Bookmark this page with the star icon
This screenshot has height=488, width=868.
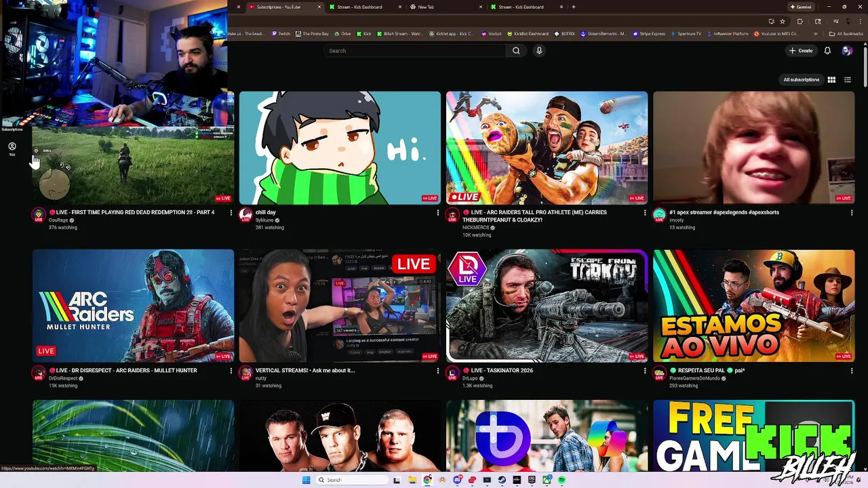click(x=782, y=22)
